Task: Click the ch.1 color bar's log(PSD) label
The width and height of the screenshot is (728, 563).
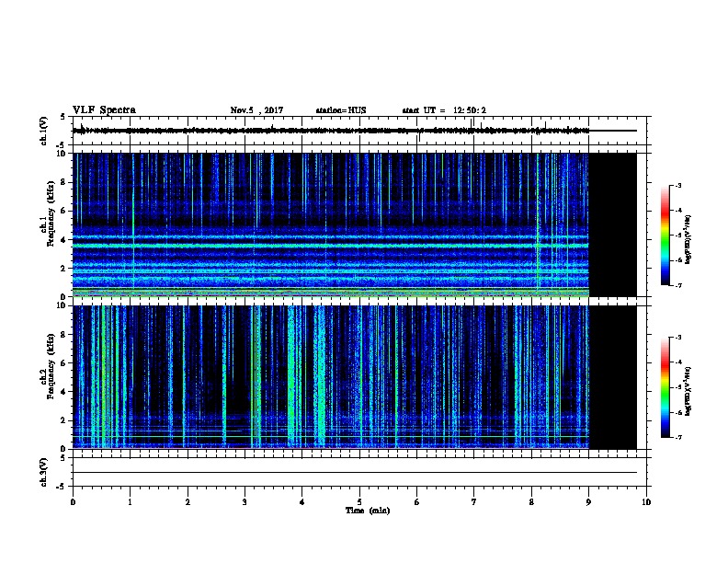Action: (688, 239)
